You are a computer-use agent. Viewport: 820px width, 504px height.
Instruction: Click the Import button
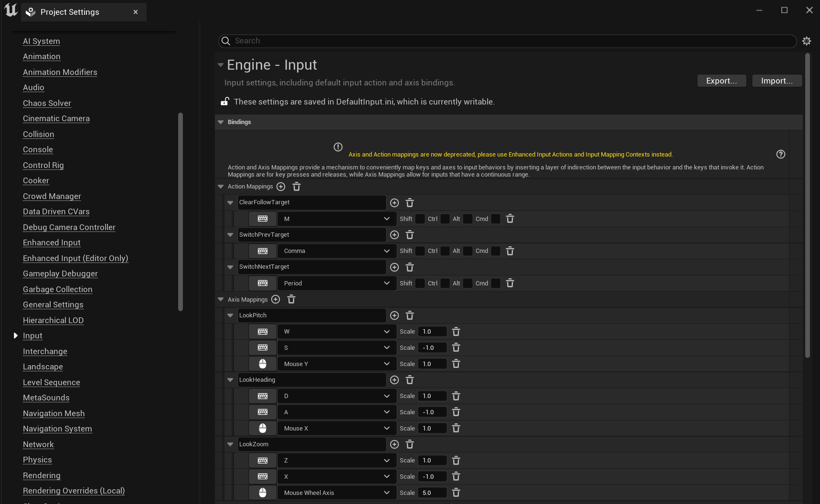point(777,81)
